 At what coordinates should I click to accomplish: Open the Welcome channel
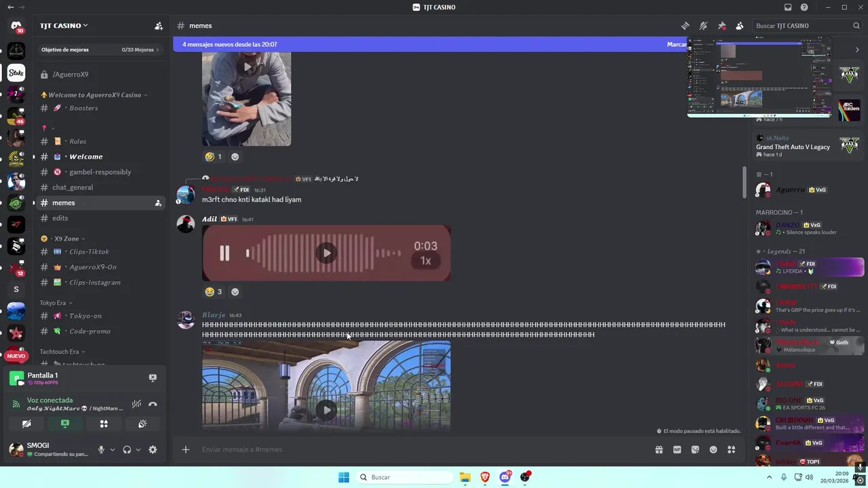pos(100,157)
